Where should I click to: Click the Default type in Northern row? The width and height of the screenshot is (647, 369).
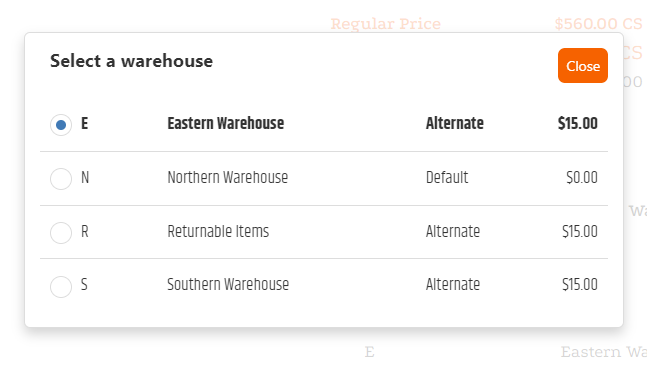pos(447,177)
